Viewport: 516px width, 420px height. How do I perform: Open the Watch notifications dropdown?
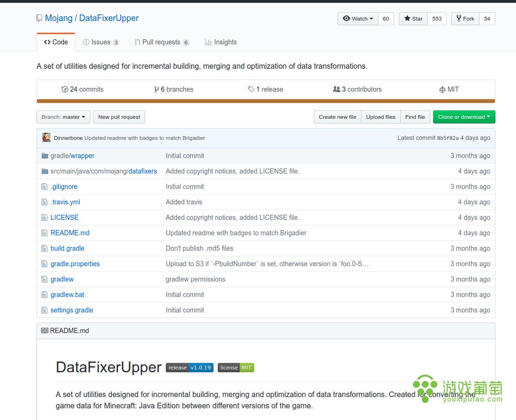pos(358,19)
